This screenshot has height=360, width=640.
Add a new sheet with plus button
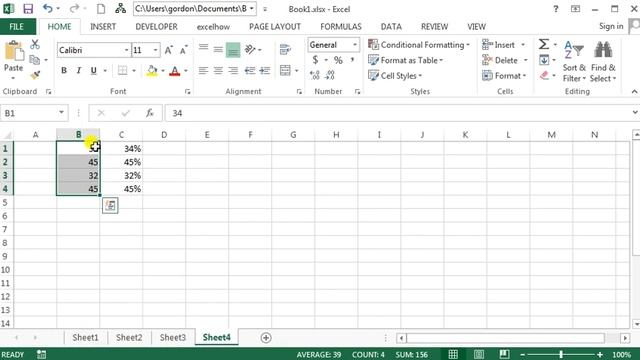(x=266, y=338)
